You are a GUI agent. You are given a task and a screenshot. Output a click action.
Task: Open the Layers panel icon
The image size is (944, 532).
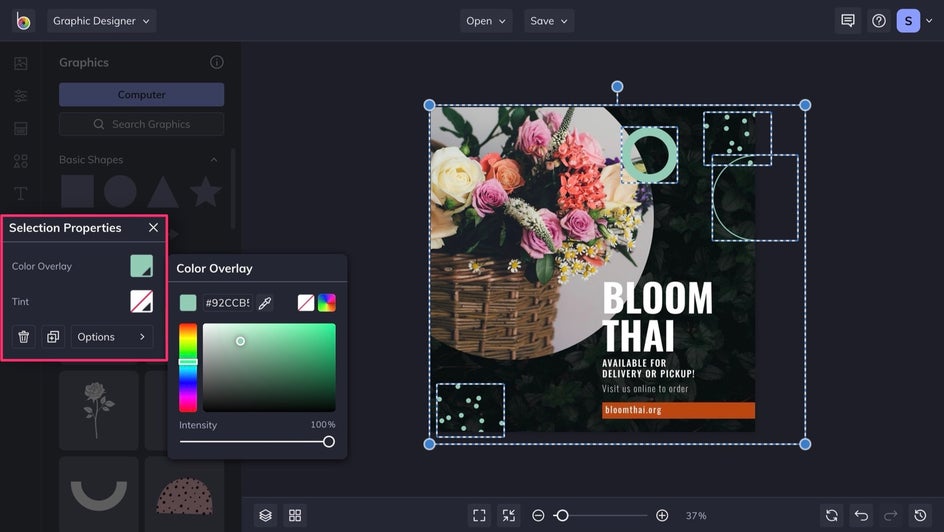(x=266, y=515)
